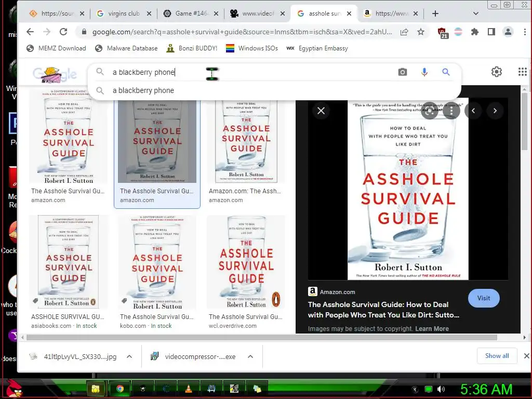Open the preview panel three-dot options
The height and width of the screenshot is (399, 532).
(x=451, y=111)
